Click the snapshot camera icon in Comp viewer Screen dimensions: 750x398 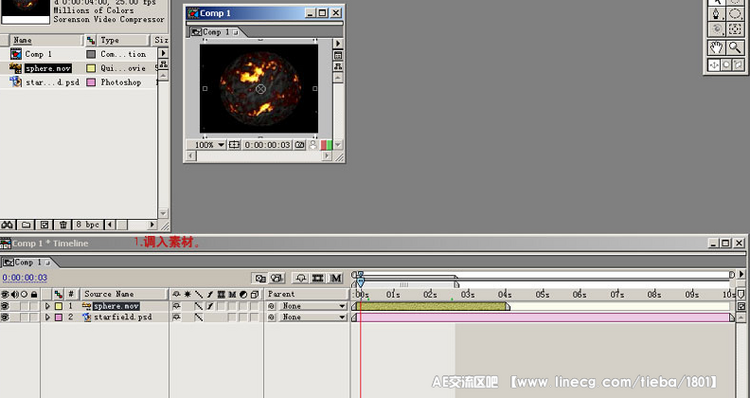tap(299, 144)
